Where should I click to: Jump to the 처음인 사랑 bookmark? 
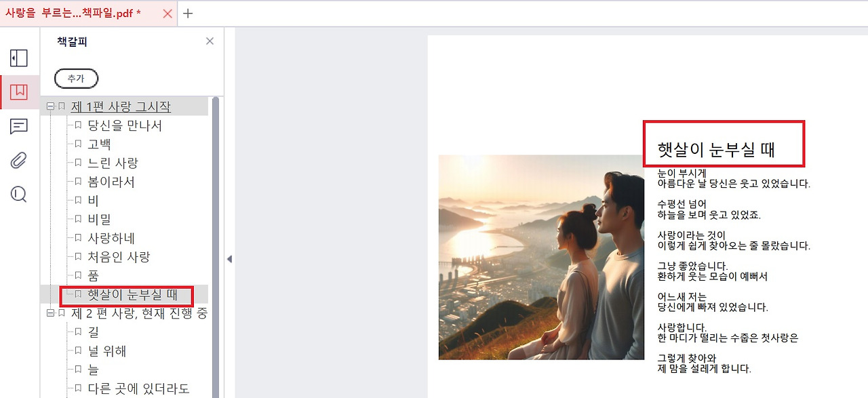[119, 257]
